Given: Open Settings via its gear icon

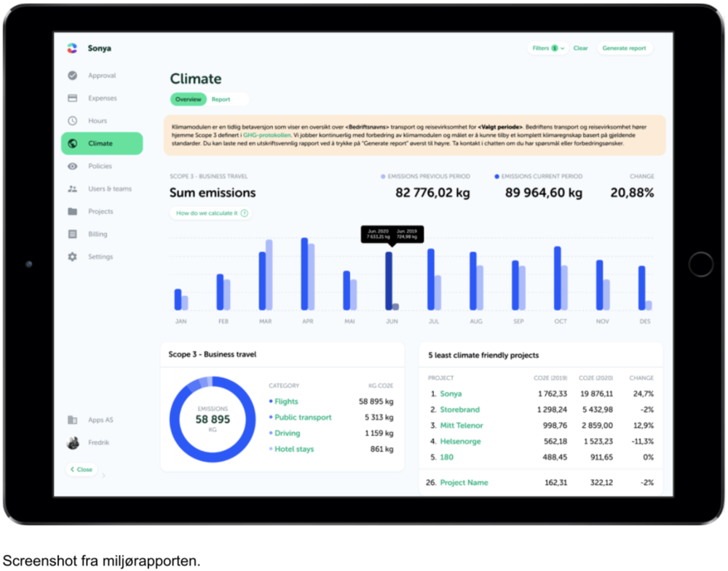Looking at the screenshot, I should point(72,257).
